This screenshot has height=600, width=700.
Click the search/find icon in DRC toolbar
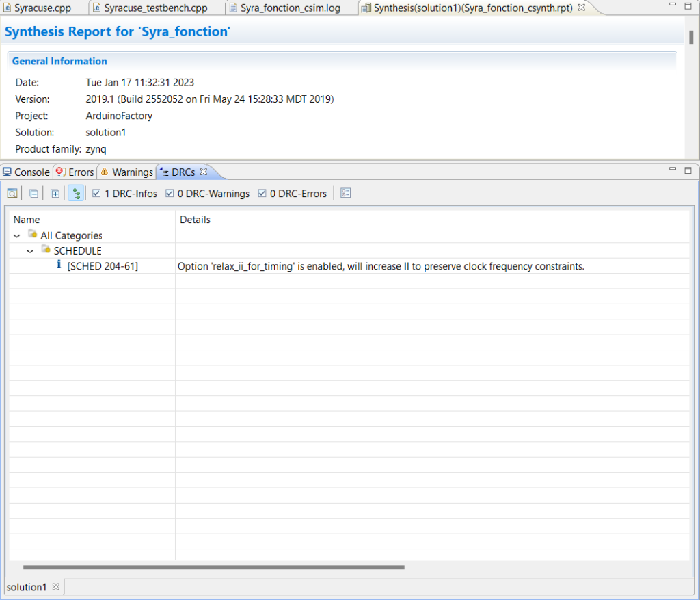[12, 194]
